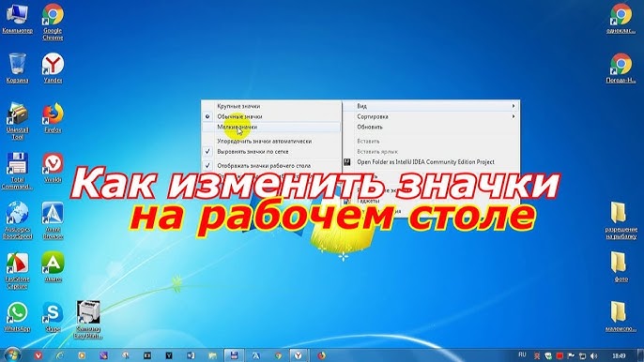Select the FastStone Capture desktop shortcut
This screenshot has width=644, height=362.
(17, 271)
